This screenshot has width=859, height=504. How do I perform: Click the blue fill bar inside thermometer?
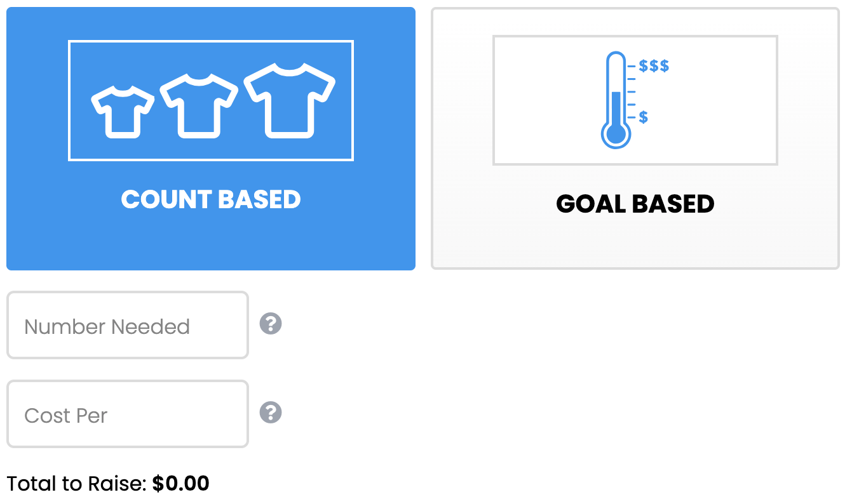616,107
